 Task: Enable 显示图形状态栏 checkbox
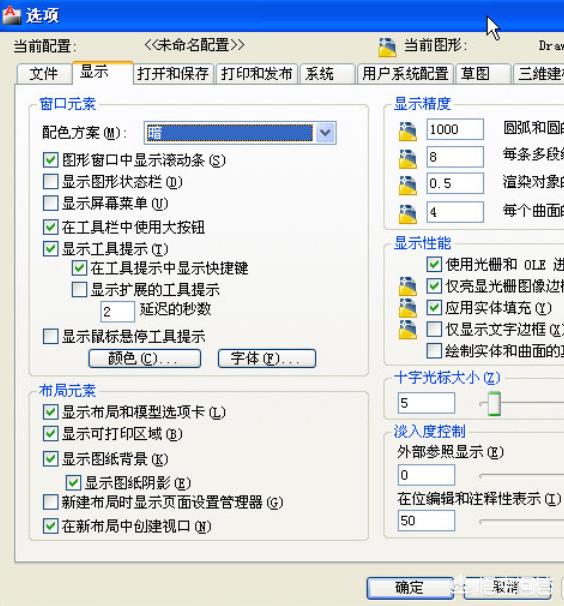(x=51, y=182)
